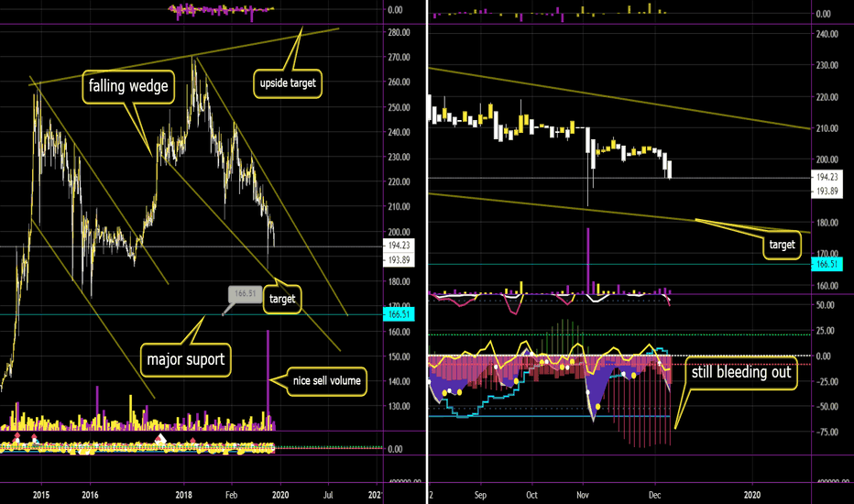Click the 240.00 label on right price axis
Viewport: 854px width, 504px height.
827,34
